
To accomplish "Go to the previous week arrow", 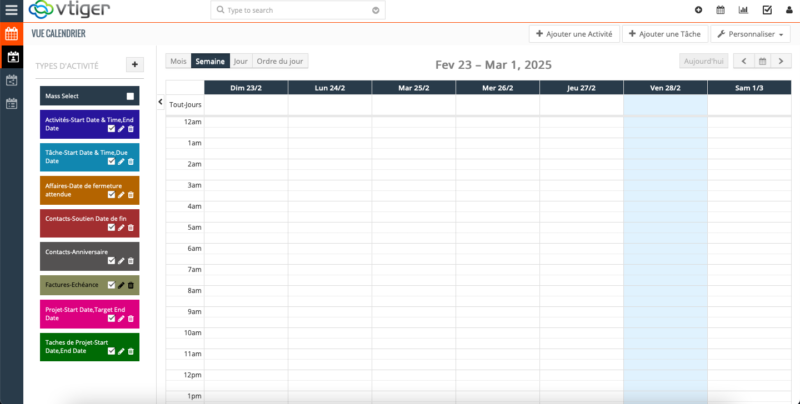I will point(743,61).
